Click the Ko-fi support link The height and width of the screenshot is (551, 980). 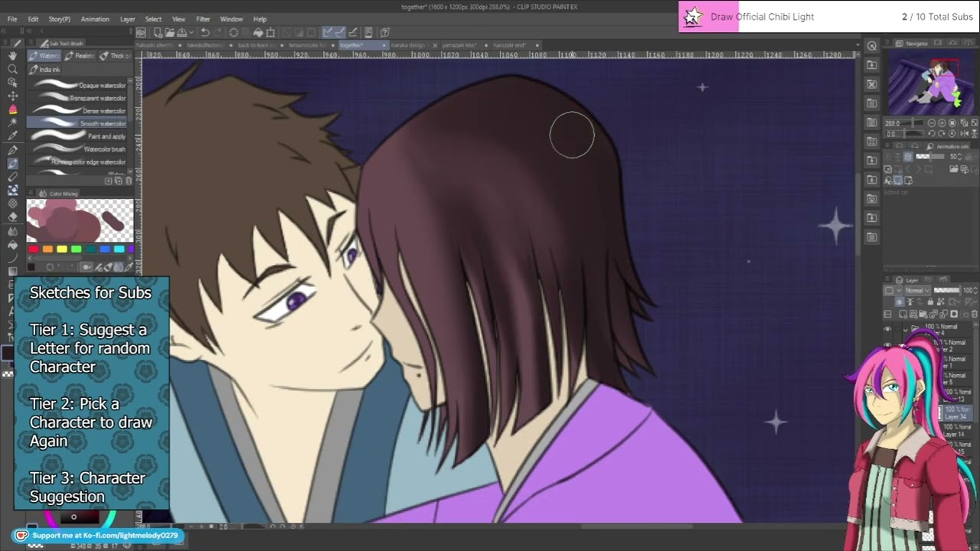pos(98,536)
